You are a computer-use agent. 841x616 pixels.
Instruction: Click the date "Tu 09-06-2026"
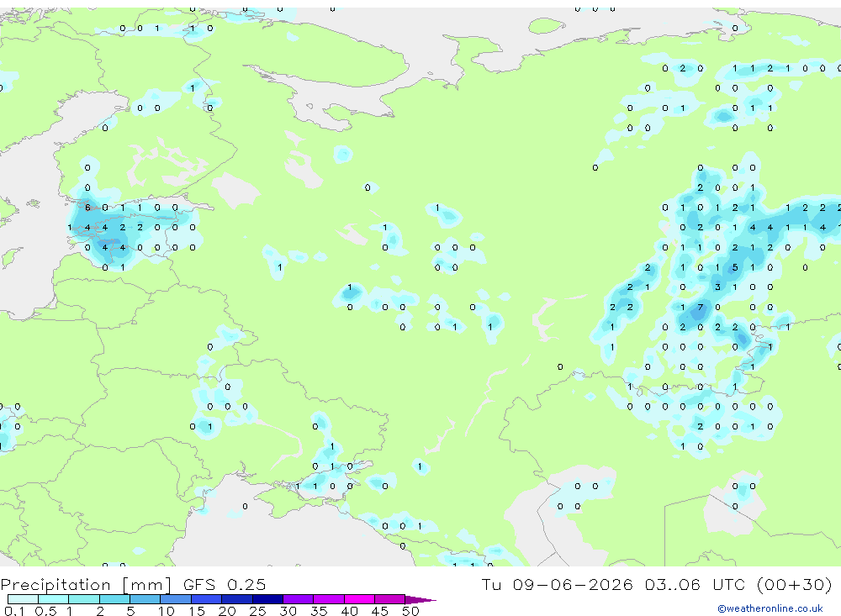tap(557, 584)
